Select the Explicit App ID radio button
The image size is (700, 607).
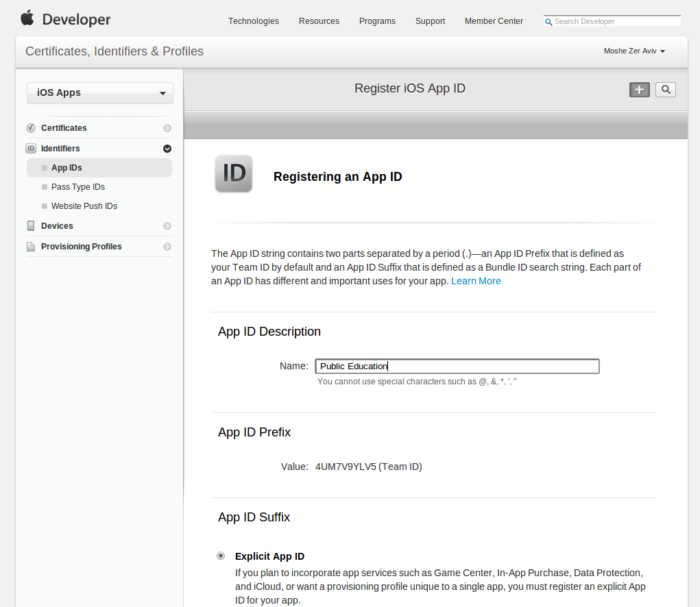coord(221,556)
